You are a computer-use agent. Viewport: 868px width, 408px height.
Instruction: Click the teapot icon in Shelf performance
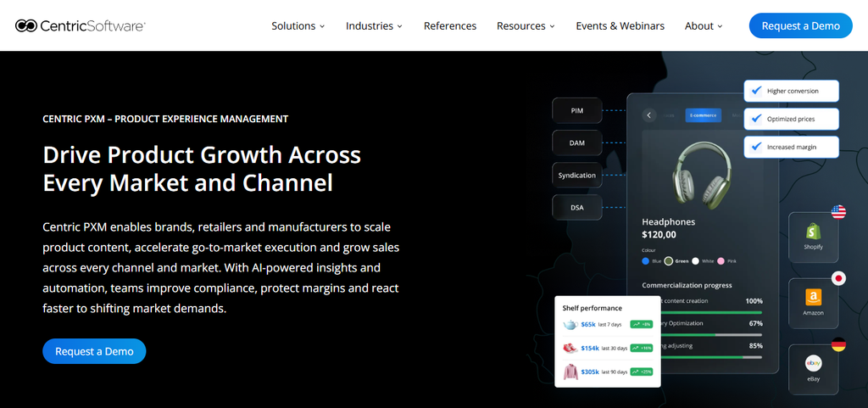pyautogui.click(x=570, y=324)
